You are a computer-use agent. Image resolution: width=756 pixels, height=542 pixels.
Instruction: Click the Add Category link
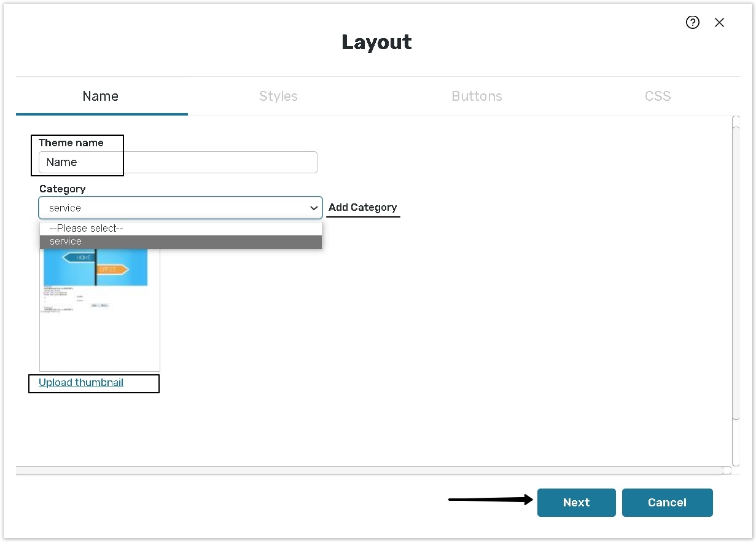[x=363, y=207]
